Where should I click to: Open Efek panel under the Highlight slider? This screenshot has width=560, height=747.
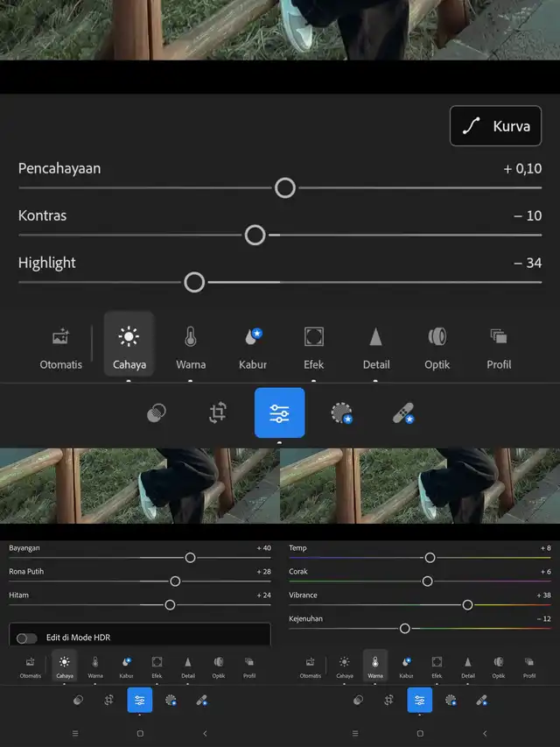click(314, 345)
